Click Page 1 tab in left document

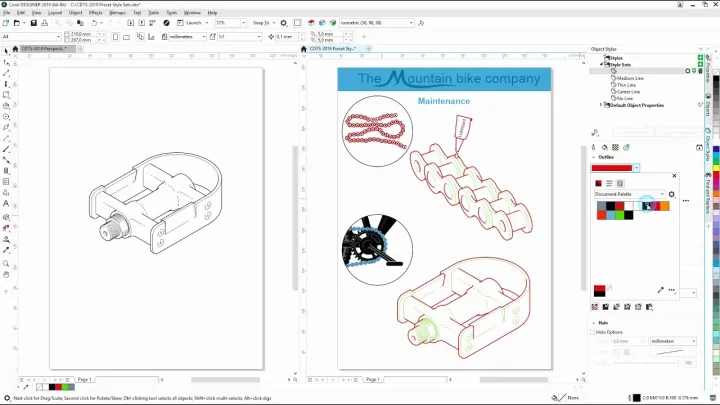point(84,379)
